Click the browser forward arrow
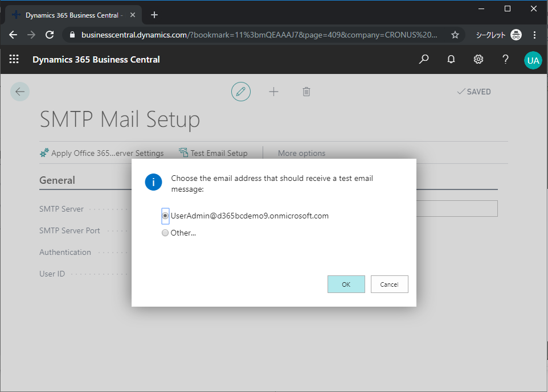This screenshot has height=392, width=548. (x=31, y=35)
